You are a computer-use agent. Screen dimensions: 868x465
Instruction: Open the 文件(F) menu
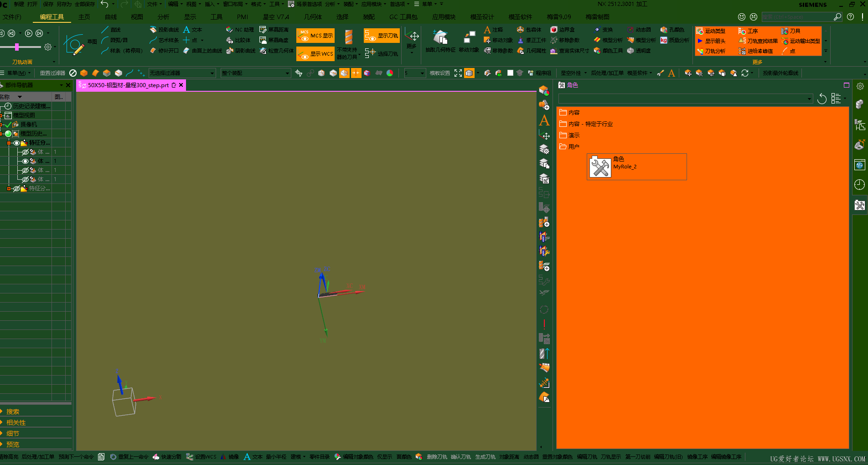(x=12, y=17)
